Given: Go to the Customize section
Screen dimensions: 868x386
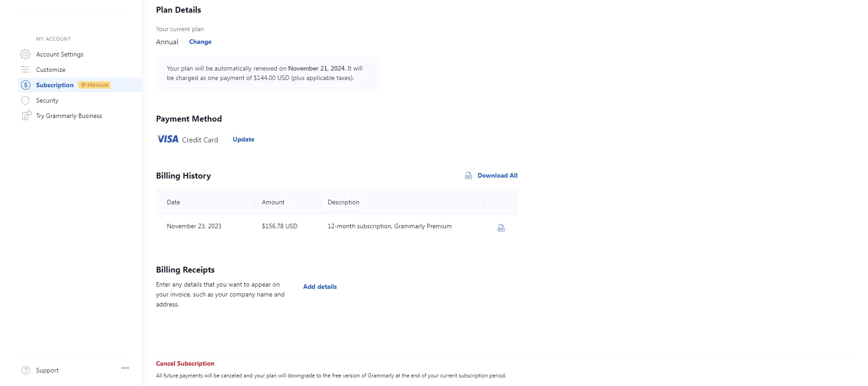Looking at the screenshot, I should 51,70.
